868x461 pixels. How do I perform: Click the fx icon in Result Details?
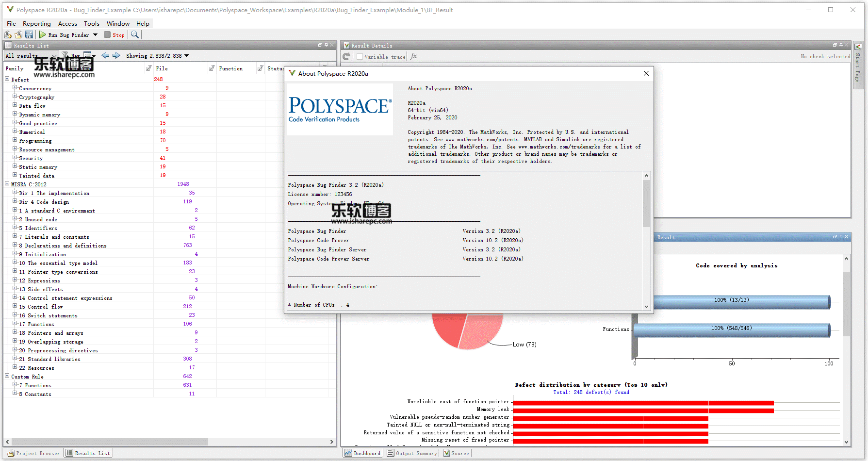coord(414,56)
